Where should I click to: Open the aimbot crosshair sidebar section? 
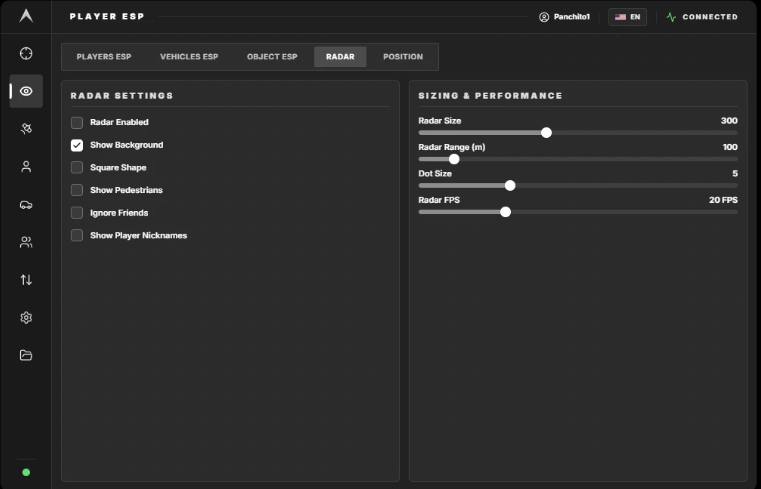(x=26, y=53)
